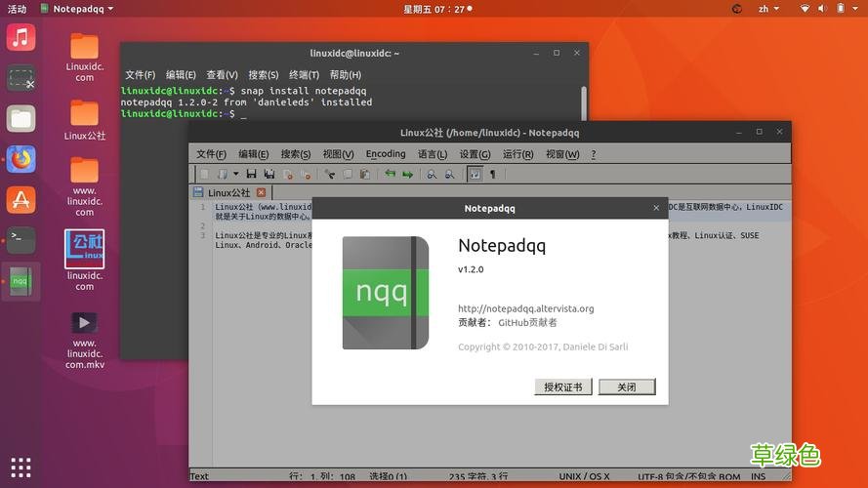
Task: Open the 搜索(S) menu in Notepadqq
Action: point(296,154)
